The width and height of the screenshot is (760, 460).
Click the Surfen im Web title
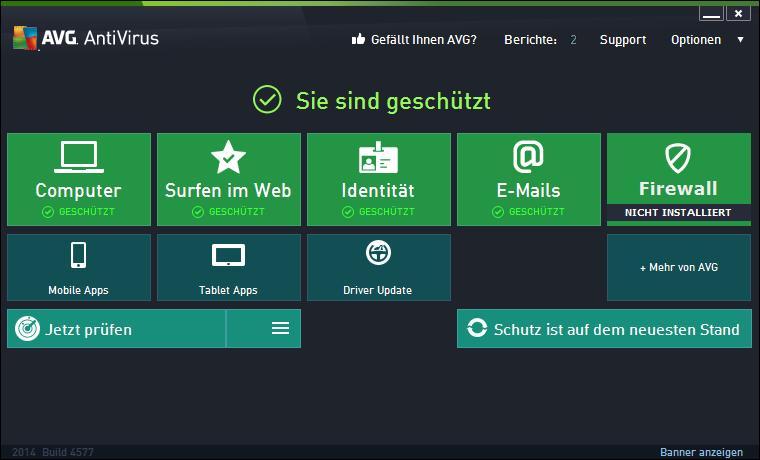tap(228, 190)
